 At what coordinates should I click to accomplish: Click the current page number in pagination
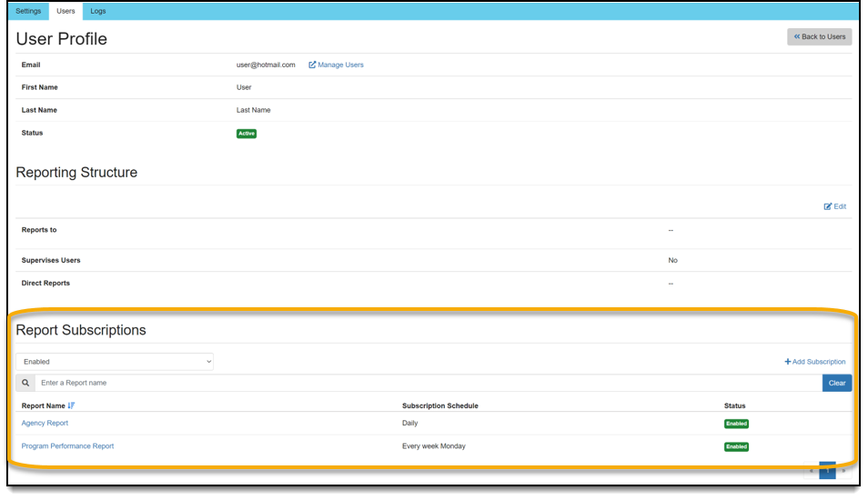pos(827,471)
